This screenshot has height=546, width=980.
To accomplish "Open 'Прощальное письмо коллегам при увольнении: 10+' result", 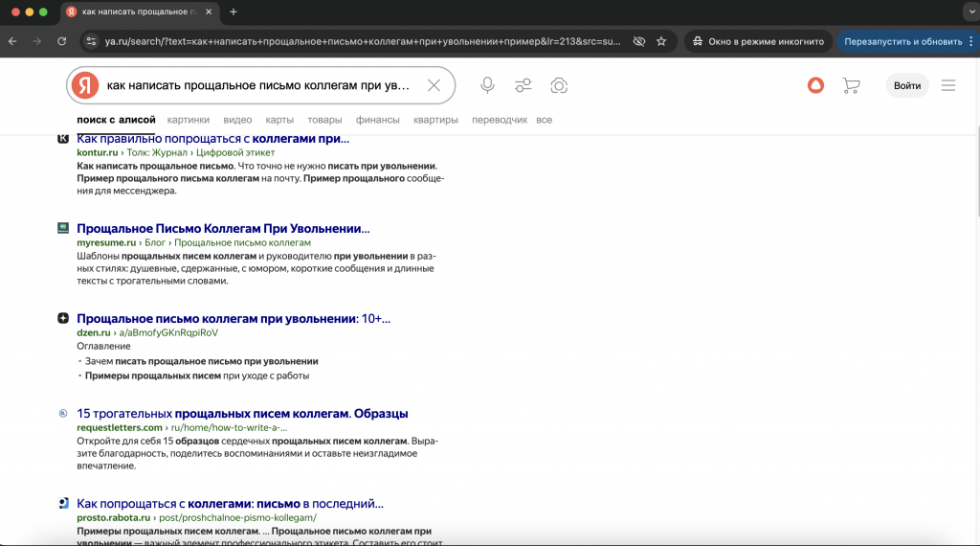I will point(234,318).
